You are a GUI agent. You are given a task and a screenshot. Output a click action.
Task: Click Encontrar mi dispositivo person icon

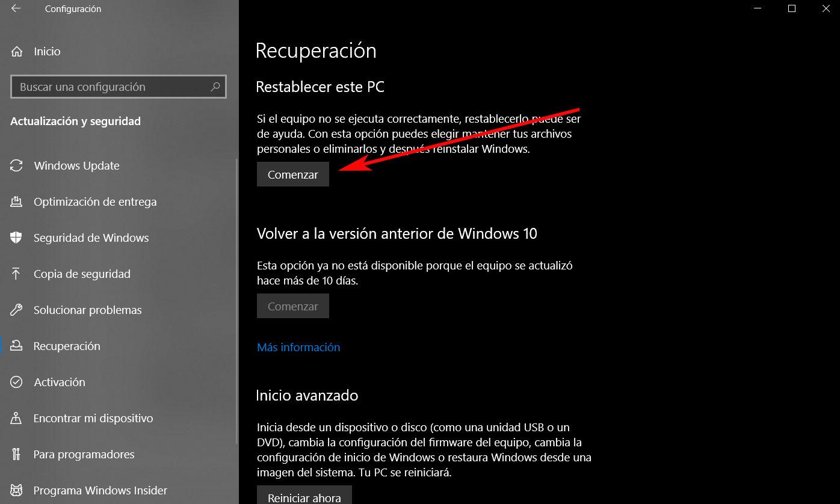(17, 419)
